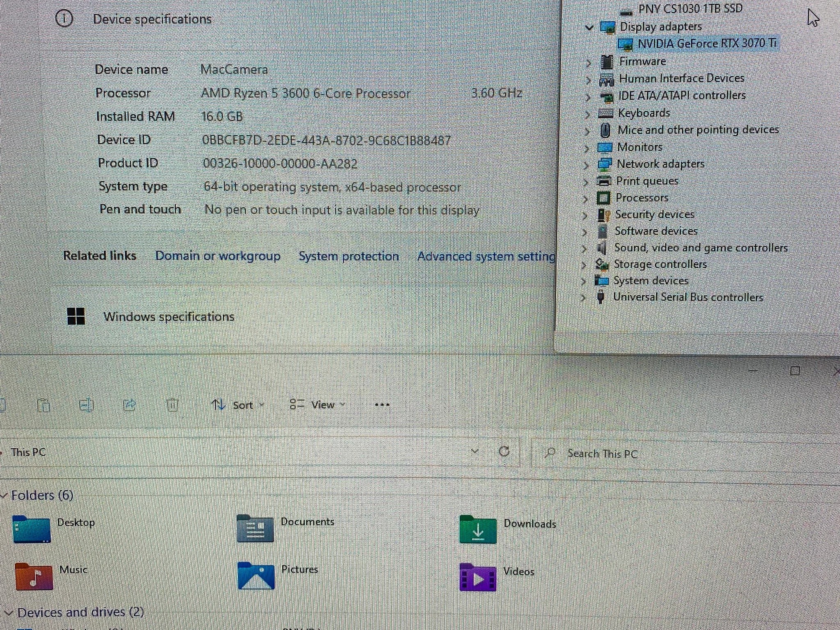This screenshot has height=630, width=840.
Task: Expand Network adapters node
Action: click(x=586, y=165)
